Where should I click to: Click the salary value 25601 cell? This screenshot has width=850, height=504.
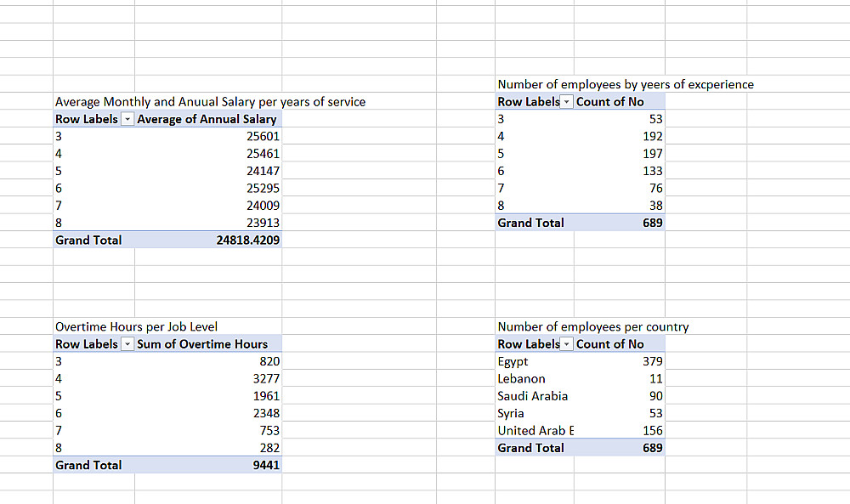click(208, 137)
